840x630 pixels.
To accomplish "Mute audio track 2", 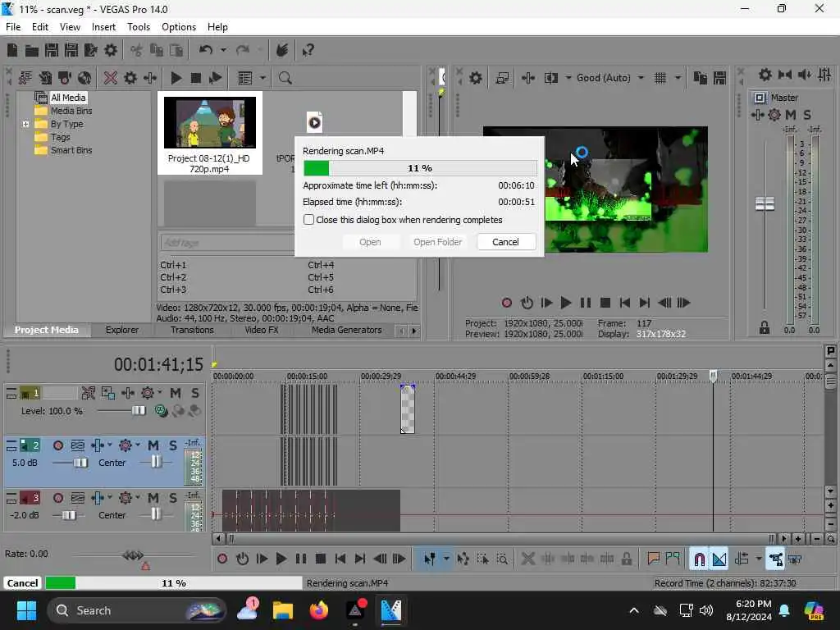I will (x=153, y=445).
